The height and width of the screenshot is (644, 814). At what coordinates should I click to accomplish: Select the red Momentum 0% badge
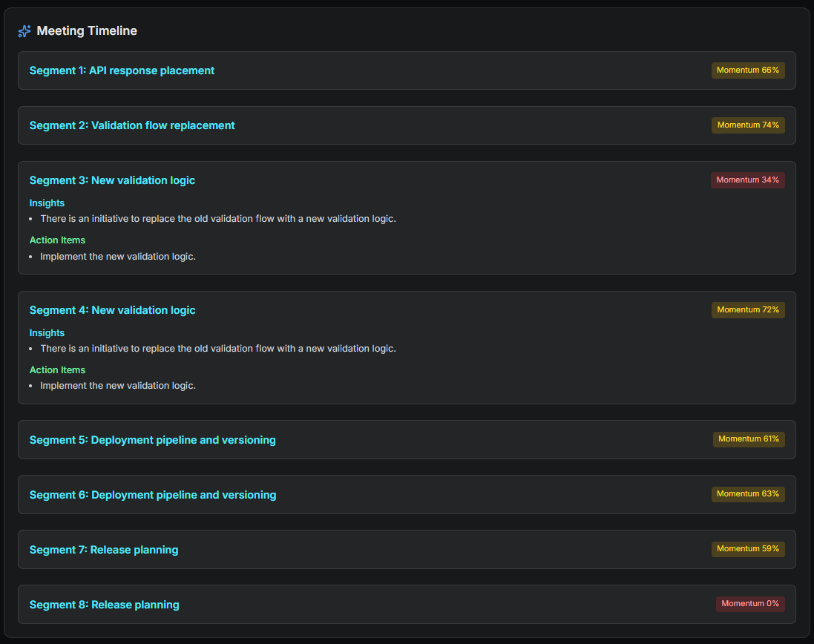[x=750, y=604]
